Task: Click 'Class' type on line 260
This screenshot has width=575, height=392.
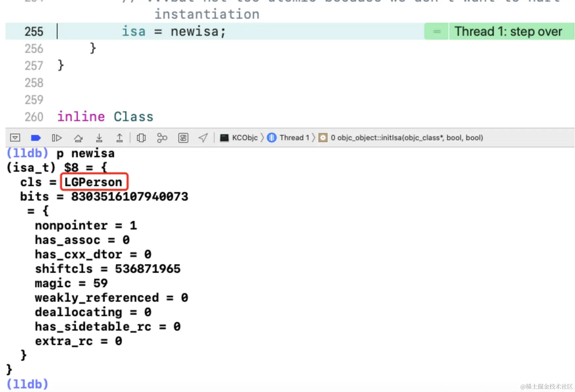Action: point(133,117)
